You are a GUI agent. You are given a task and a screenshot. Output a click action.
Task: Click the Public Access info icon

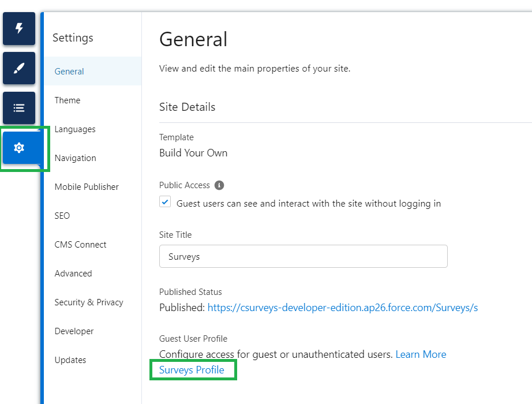219,185
